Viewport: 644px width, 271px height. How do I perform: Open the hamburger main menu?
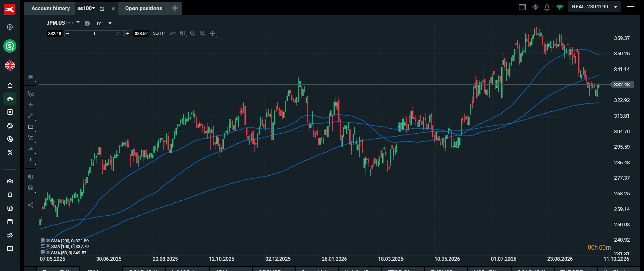tap(630, 7)
